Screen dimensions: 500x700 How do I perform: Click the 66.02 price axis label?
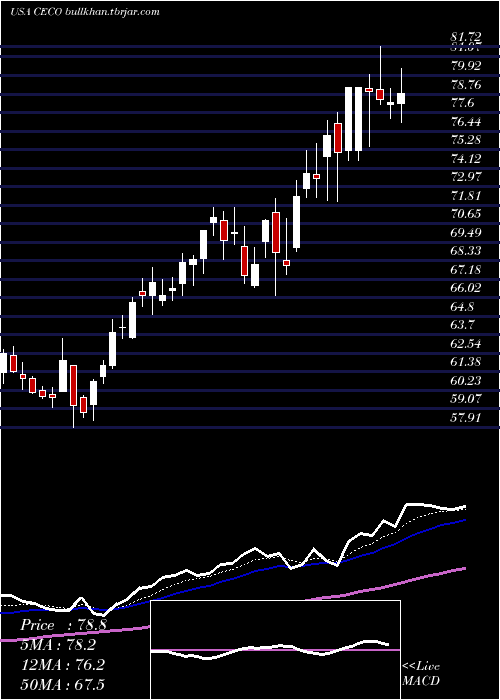466,288
